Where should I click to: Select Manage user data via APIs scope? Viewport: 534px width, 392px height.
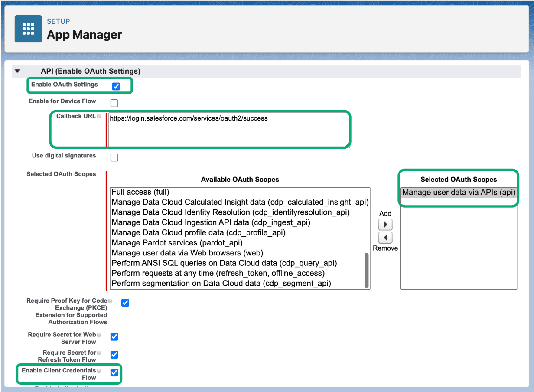(459, 192)
